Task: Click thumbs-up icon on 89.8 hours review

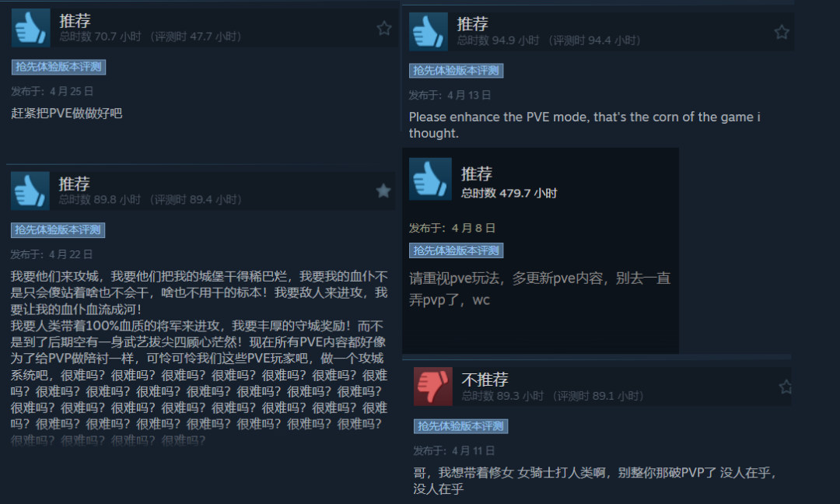Action: [x=30, y=191]
